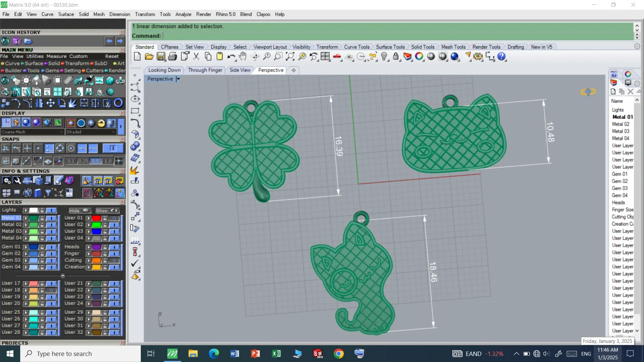Click the Print icon in the toolbar
Viewport: 644px width, 362px height.
(173, 57)
